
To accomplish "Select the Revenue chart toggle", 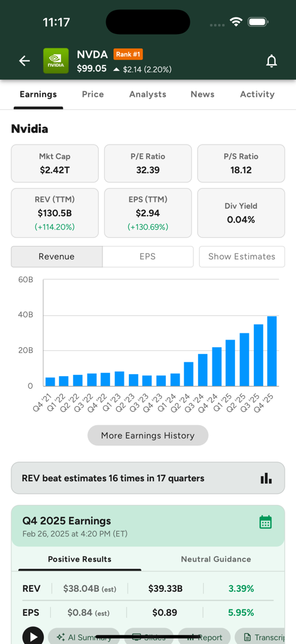I will click(57, 257).
